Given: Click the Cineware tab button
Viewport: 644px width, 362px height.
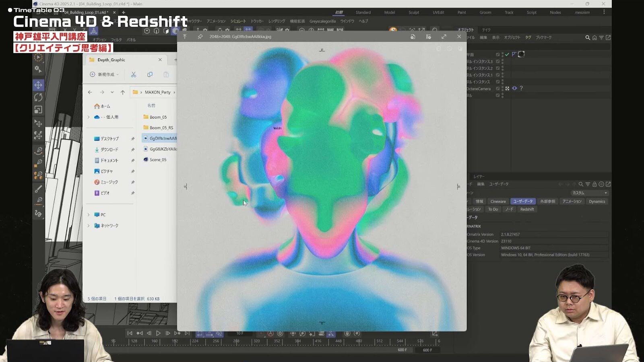Looking at the screenshot, I should (x=498, y=202).
